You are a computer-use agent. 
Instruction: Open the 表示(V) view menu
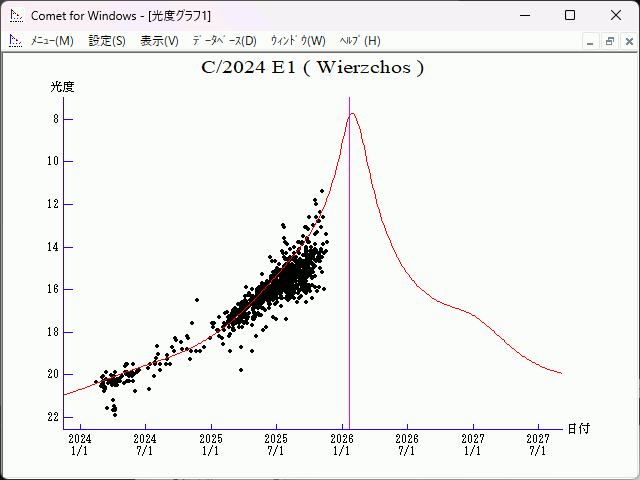pos(159,41)
